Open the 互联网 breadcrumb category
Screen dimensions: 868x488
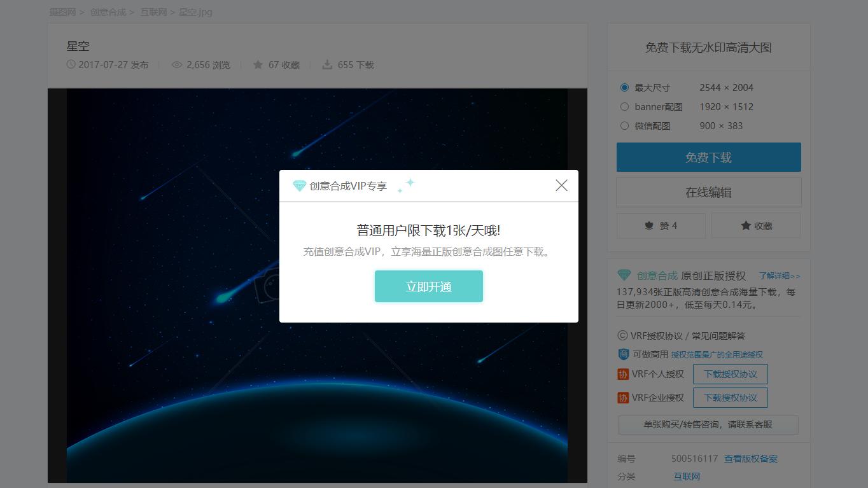click(153, 11)
